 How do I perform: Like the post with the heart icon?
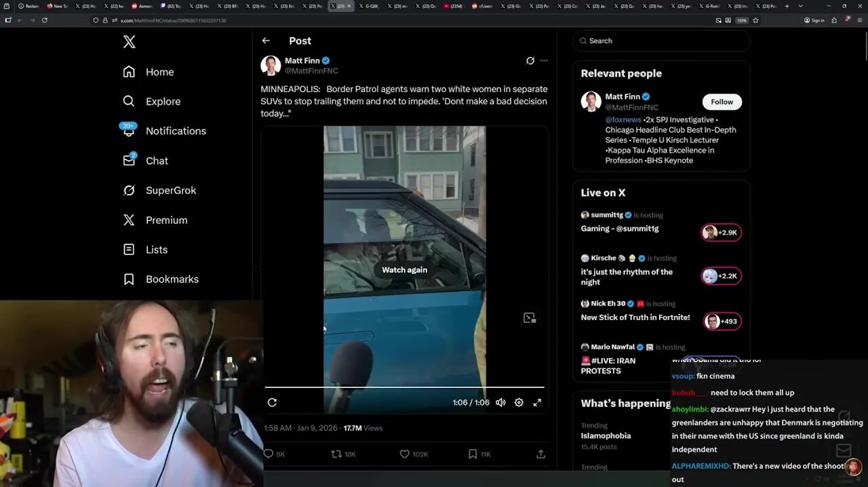click(x=404, y=454)
